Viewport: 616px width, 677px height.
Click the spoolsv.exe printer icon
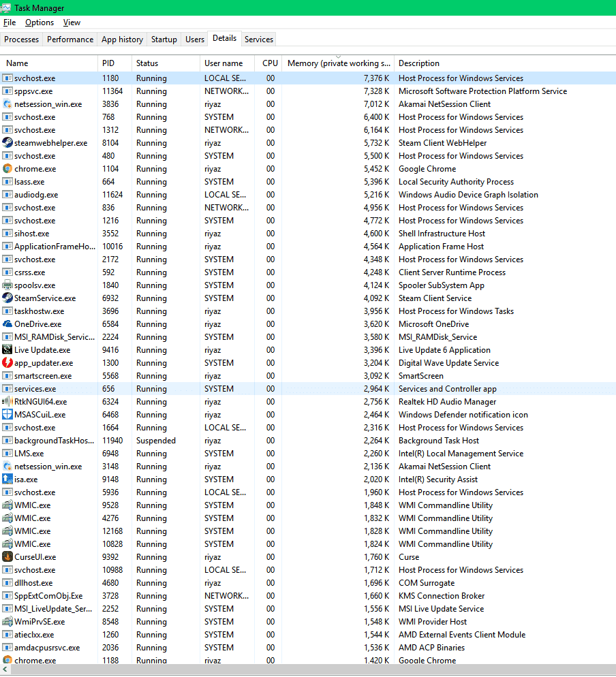[x=7, y=285]
